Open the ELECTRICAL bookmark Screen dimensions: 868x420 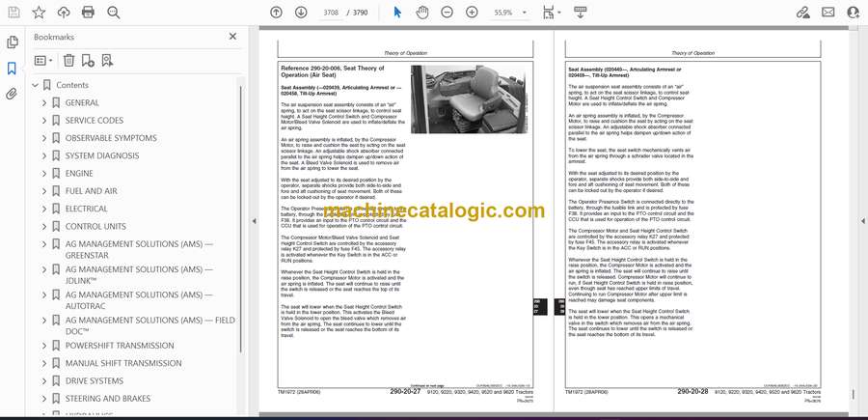click(x=87, y=209)
